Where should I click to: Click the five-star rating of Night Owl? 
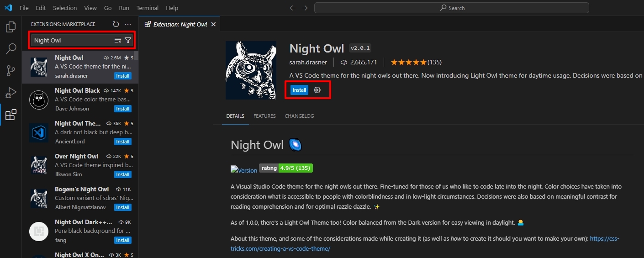pyautogui.click(x=408, y=62)
